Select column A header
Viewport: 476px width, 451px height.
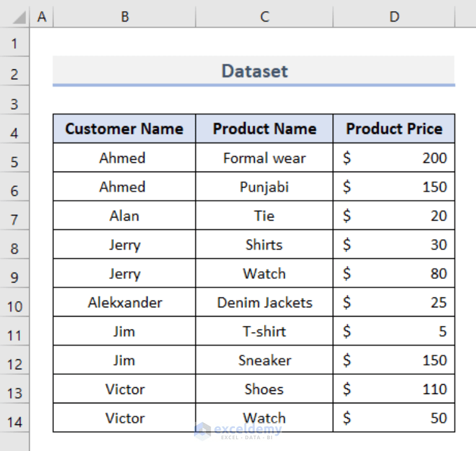(42, 17)
